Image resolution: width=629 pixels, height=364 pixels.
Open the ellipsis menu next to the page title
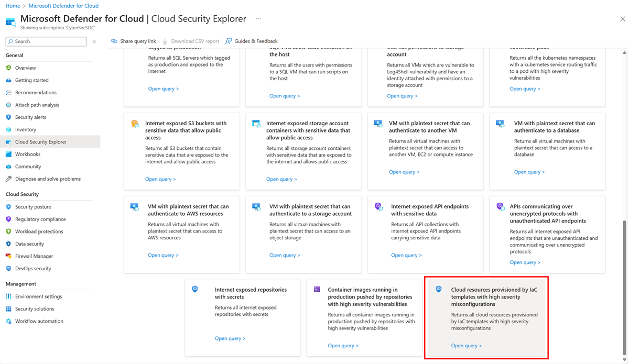click(258, 18)
